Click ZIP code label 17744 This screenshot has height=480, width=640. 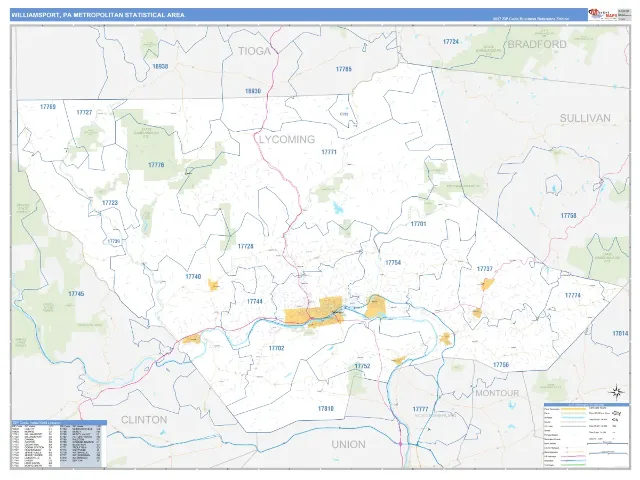pyautogui.click(x=254, y=302)
